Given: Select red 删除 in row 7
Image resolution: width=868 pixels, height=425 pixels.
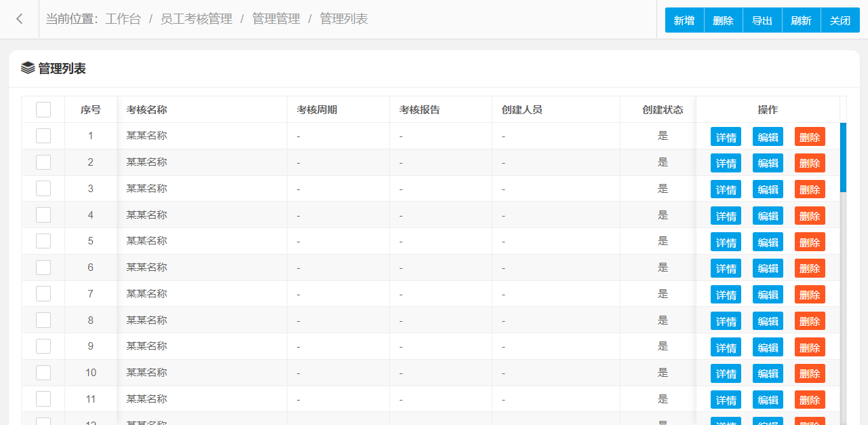Looking at the screenshot, I should [810, 295].
